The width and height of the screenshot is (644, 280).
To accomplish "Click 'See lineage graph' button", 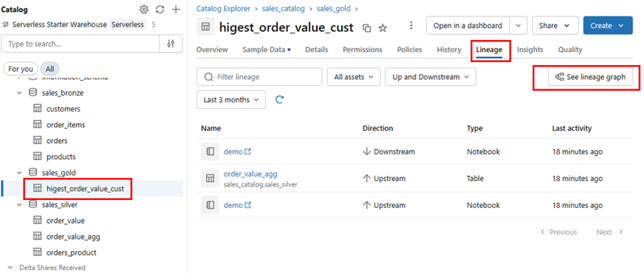I will (591, 77).
